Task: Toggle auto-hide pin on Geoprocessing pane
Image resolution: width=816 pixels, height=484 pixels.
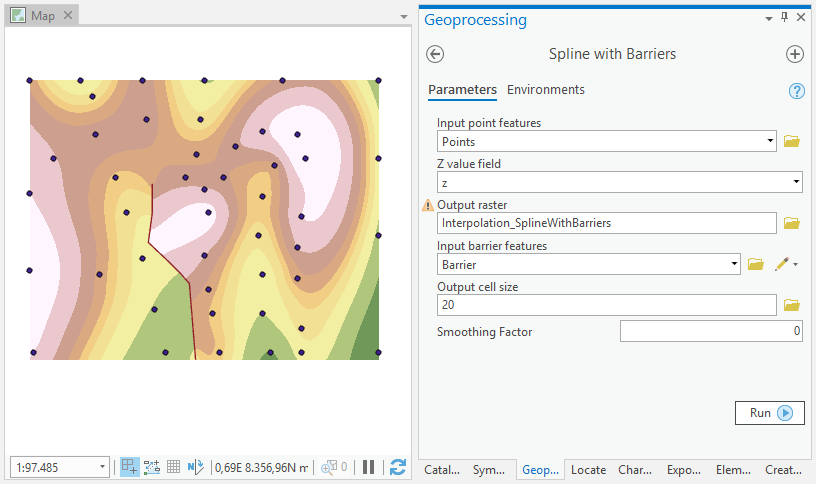Action: [784, 18]
